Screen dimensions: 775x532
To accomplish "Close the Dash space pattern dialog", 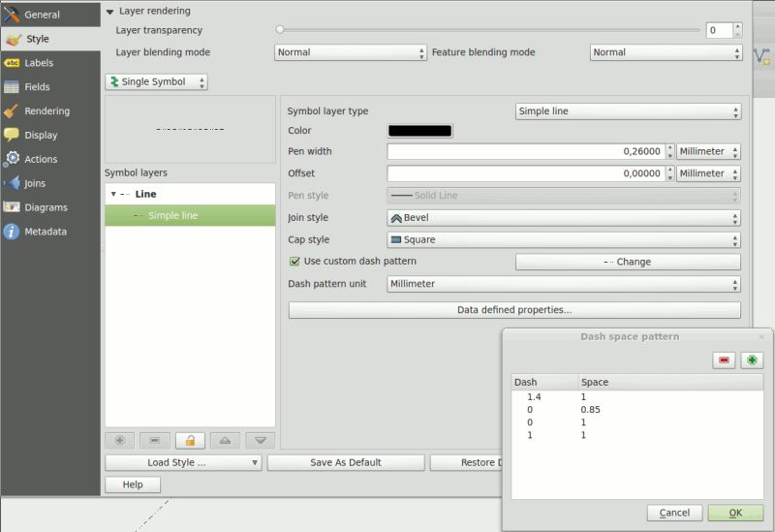I will pos(761,337).
